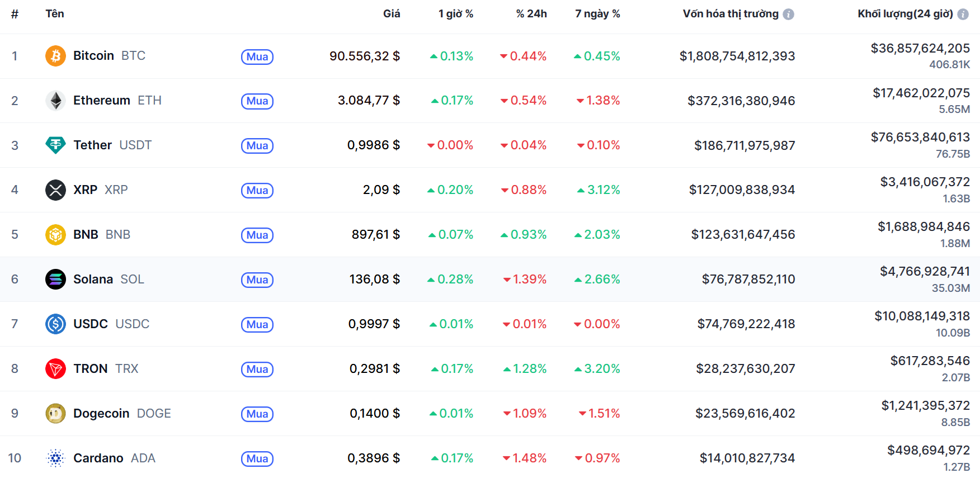
Task: Sort coins by the Tên header
Action: pyautogui.click(x=55, y=14)
